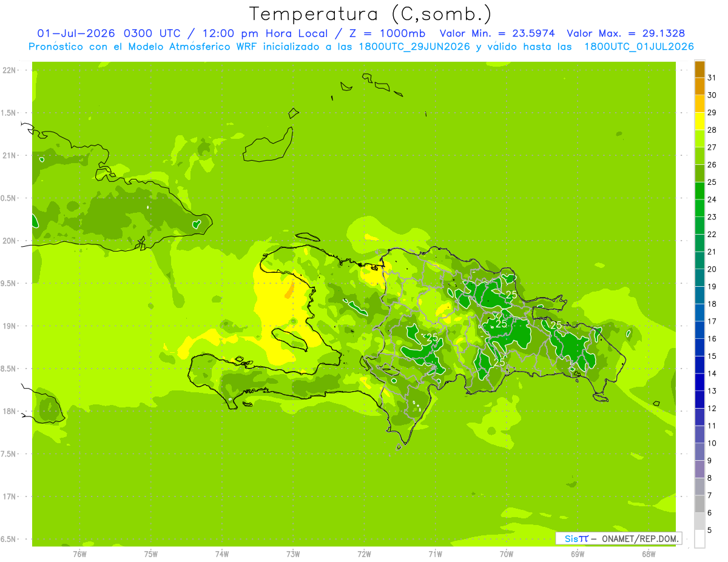Pick the orange legend swatch between 30 and 31
728x562 pixels.
[699, 86]
